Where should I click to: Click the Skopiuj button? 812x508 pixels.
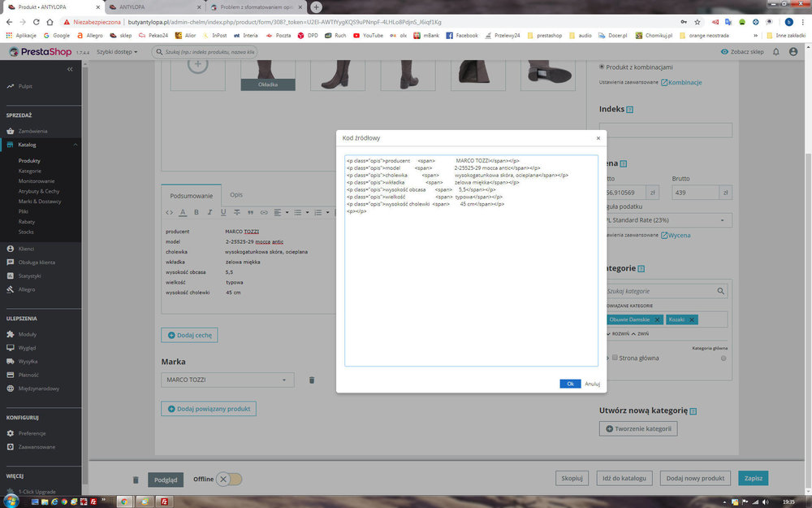pyautogui.click(x=572, y=478)
